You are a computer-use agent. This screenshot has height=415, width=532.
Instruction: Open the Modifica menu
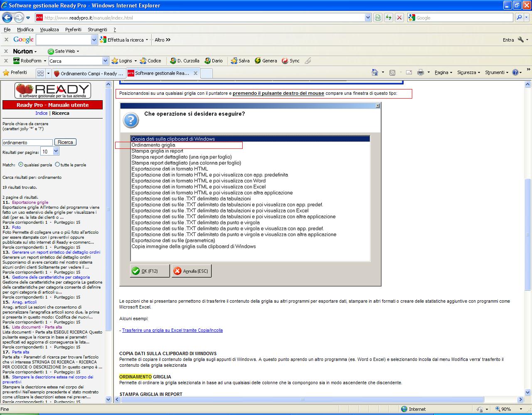pyautogui.click(x=25, y=30)
